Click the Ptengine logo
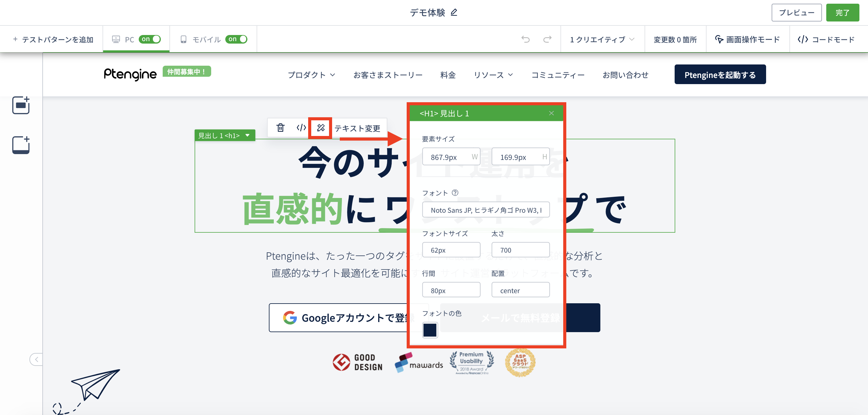The width and height of the screenshot is (868, 415). (x=130, y=74)
